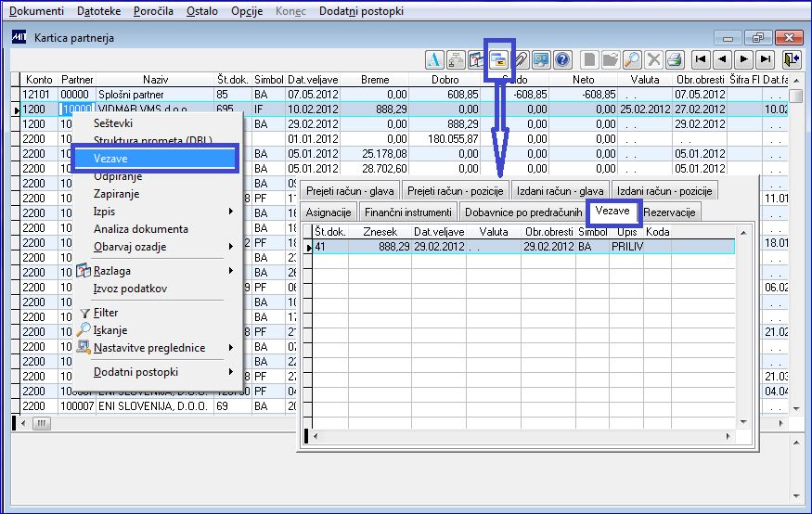
Task: Switch to Prejeti račun - glava tab
Action: [x=350, y=191]
